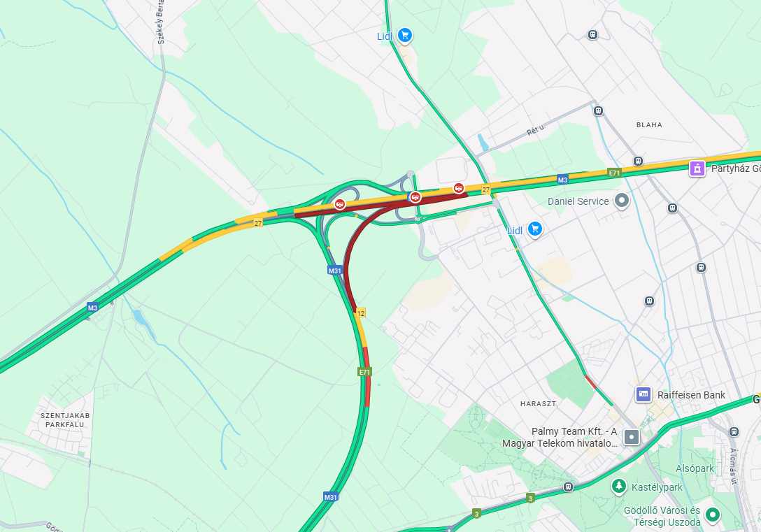This screenshot has width=761, height=532.
Task: Click the Lidl cart icon near Daniel Service
Action: (x=535, y=229)
